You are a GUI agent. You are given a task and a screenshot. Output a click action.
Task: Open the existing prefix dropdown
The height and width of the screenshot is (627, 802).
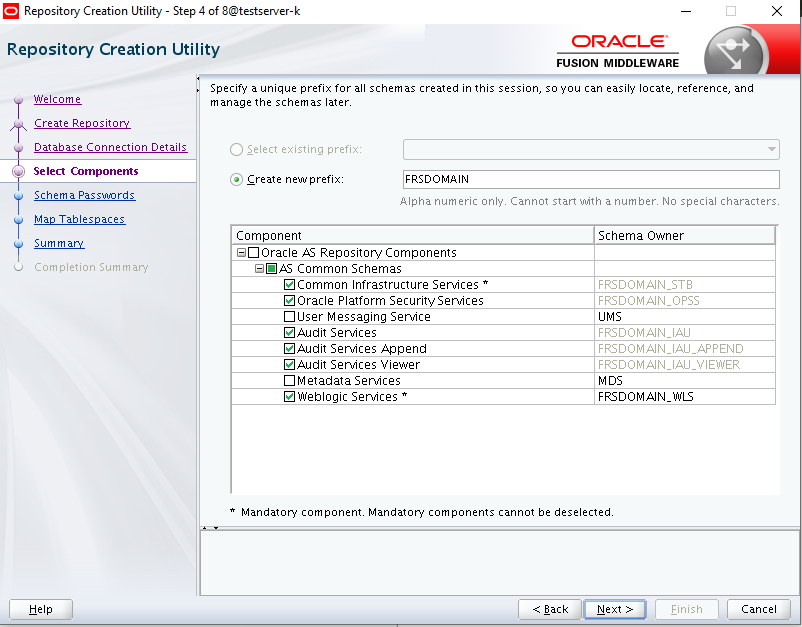tap(771, 149)
